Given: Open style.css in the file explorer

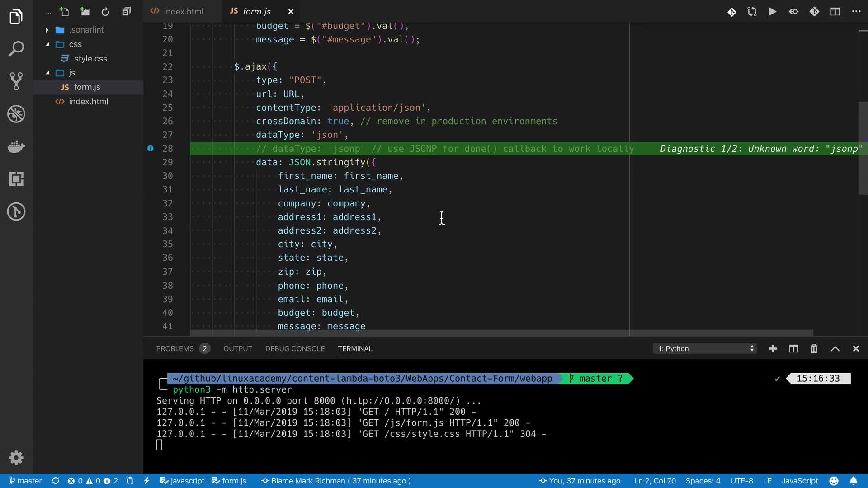Looking at the screenshot, I should (90, 59).
